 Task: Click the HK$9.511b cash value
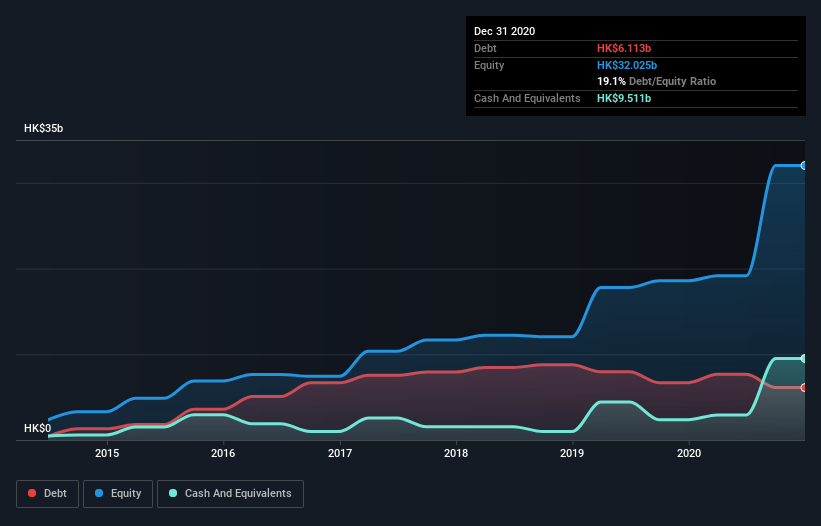[624, 98]
